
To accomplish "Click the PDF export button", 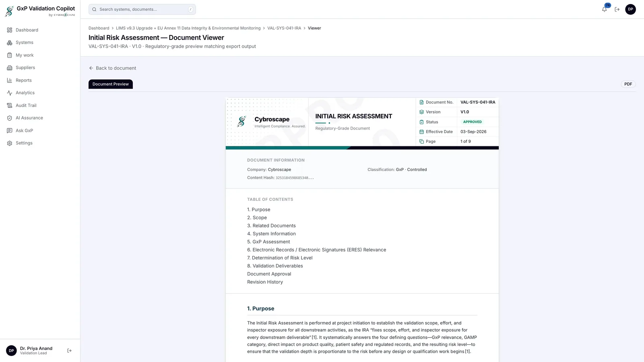I will [x=628, y=84].
